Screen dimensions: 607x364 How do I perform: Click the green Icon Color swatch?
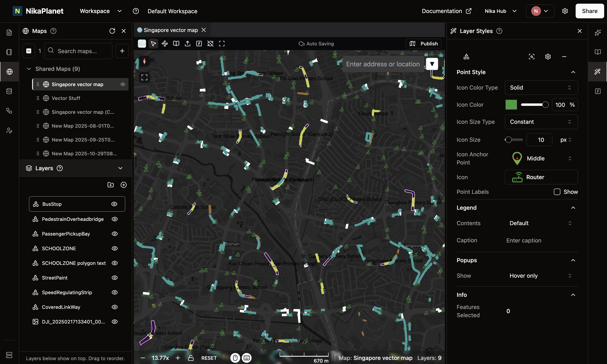(511, 105)
